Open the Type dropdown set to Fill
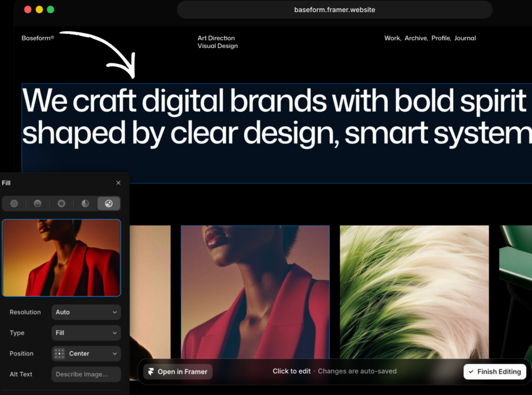 (86, 333)
